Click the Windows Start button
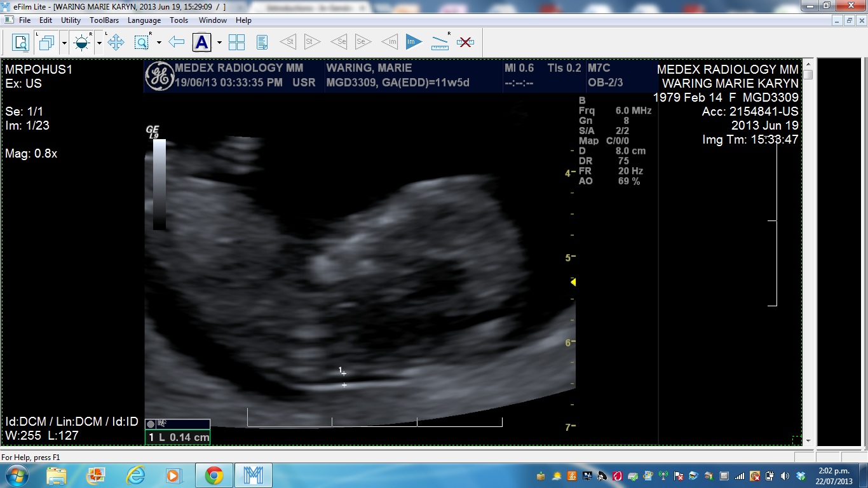 [x=16, y=475]
